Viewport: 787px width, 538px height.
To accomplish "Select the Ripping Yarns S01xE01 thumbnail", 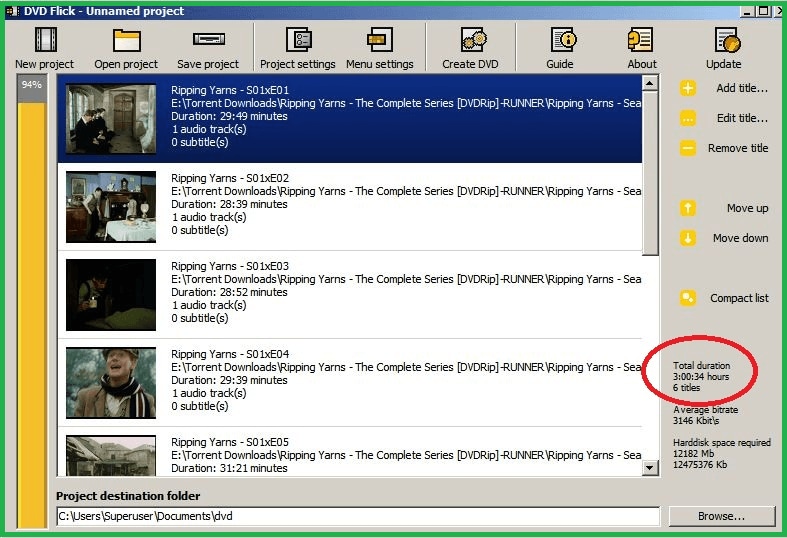I will pos(111,119).
